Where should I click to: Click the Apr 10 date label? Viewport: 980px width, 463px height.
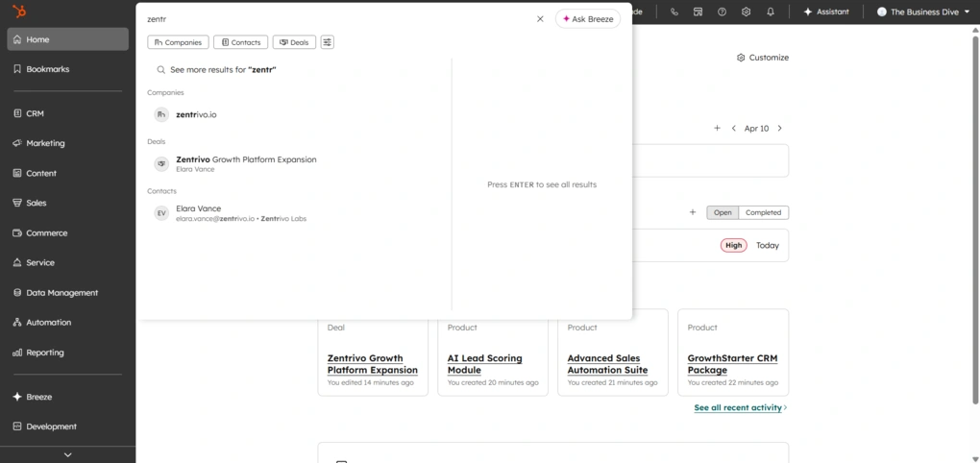click(756, 128)
